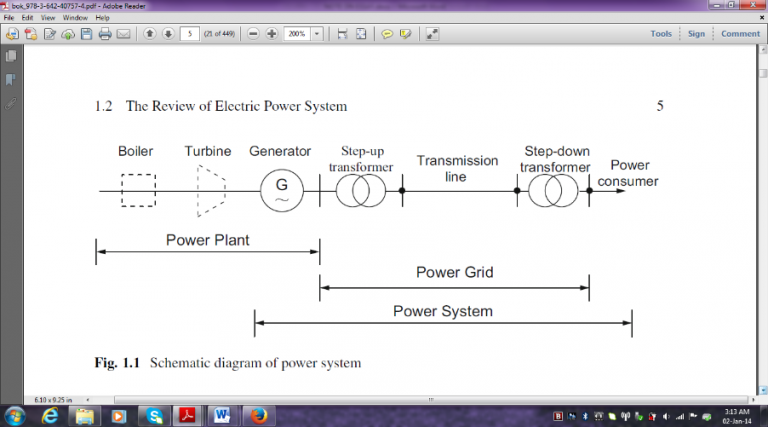Viewport: 768px width, 427px height.
Task: Click the email envelope icon
Action: (x=123, y=34)
